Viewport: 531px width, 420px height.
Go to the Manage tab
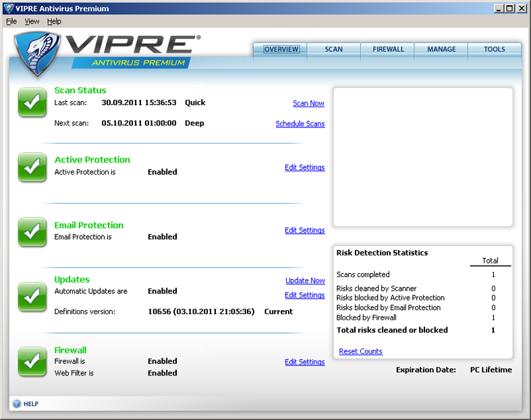(x=441, y=49)
